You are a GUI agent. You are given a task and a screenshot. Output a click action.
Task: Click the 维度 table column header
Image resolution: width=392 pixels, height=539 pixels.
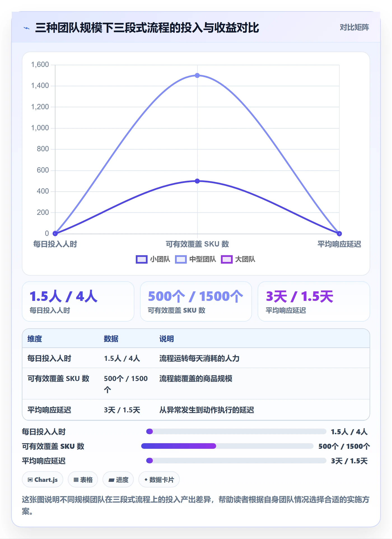[x=35, y=339]
